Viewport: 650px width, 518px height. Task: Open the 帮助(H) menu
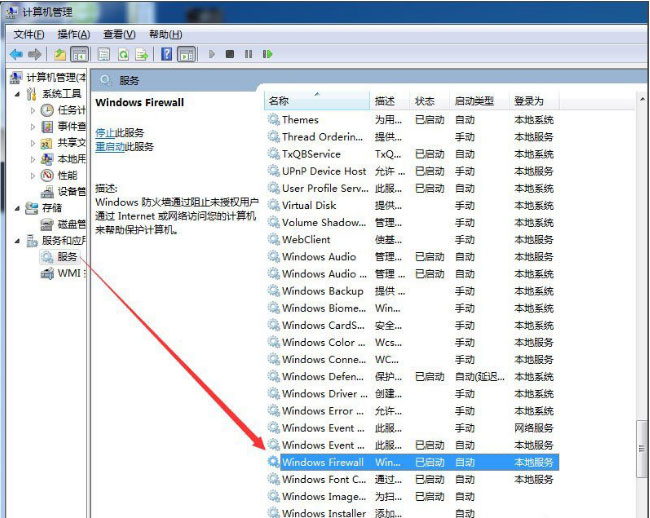point(165,34)
